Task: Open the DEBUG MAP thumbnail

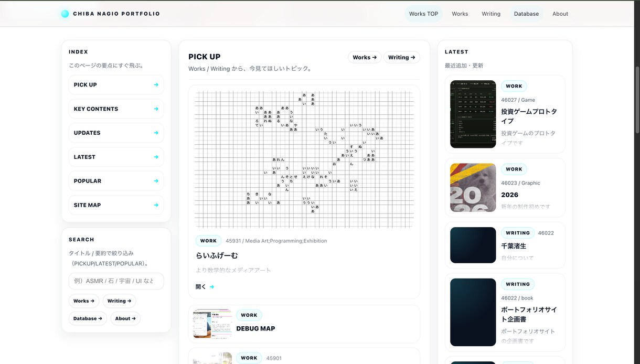Action: point(212,324)
